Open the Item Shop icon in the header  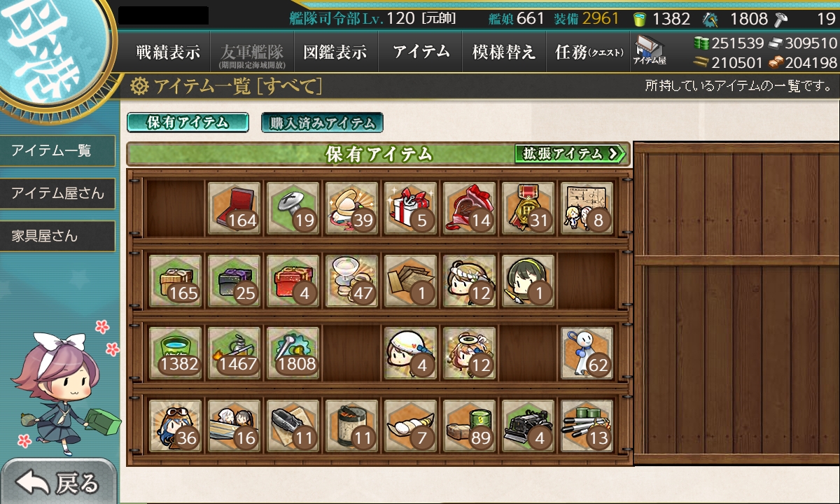click(x=650, y=50)
